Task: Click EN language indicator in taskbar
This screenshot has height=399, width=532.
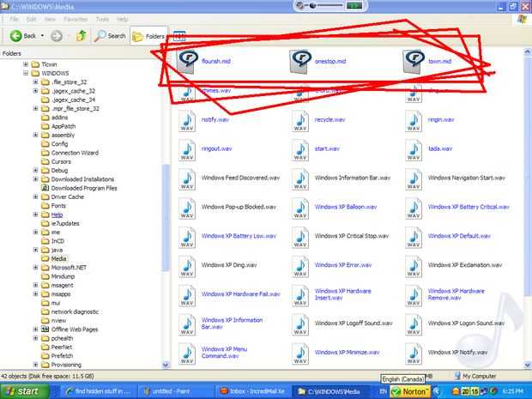Action: (383, 391)
